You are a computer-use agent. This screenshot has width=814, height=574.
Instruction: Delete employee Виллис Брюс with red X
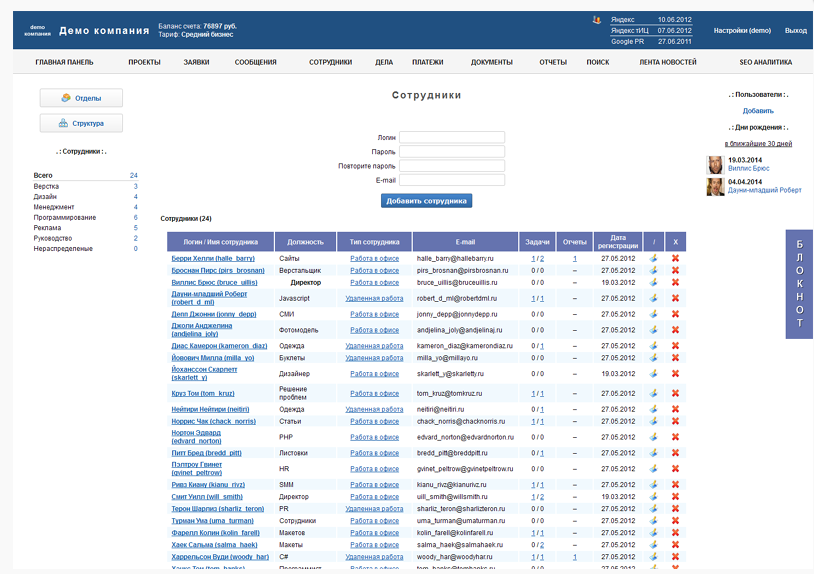[675, 282]
